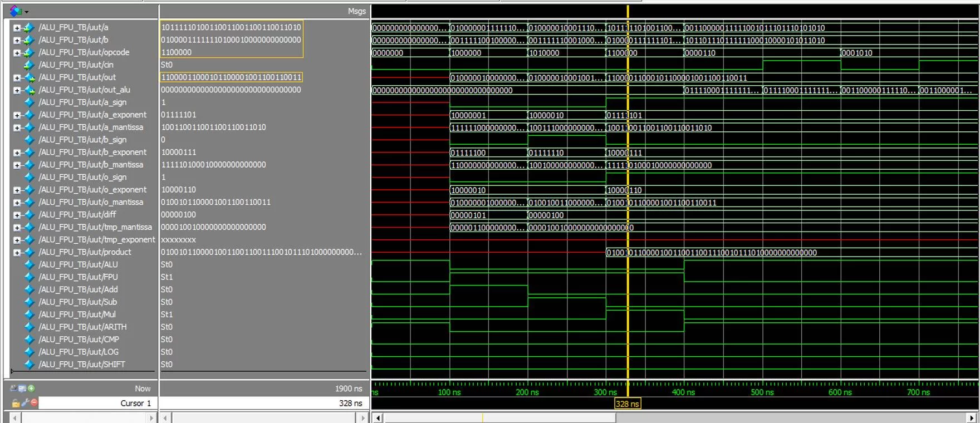Select the /ALU_FPU_TB/uut/Mul signal row

77,314
